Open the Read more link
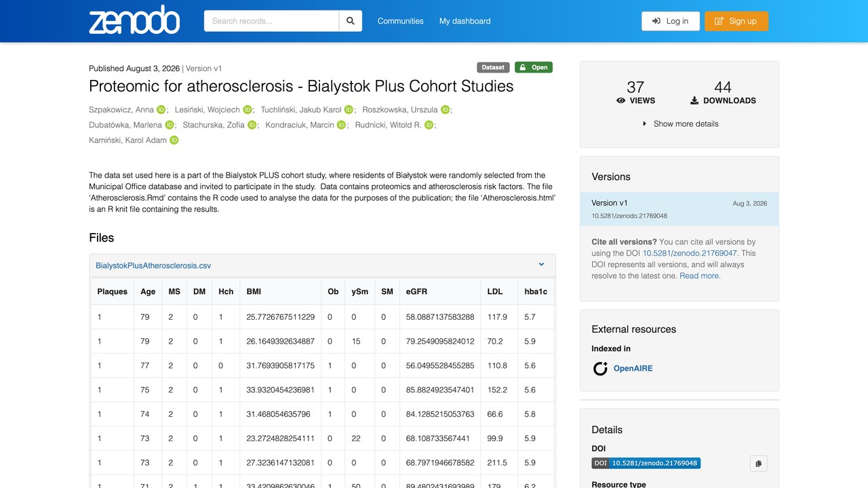The image size is (868, 488). click(x=700, y=276)
